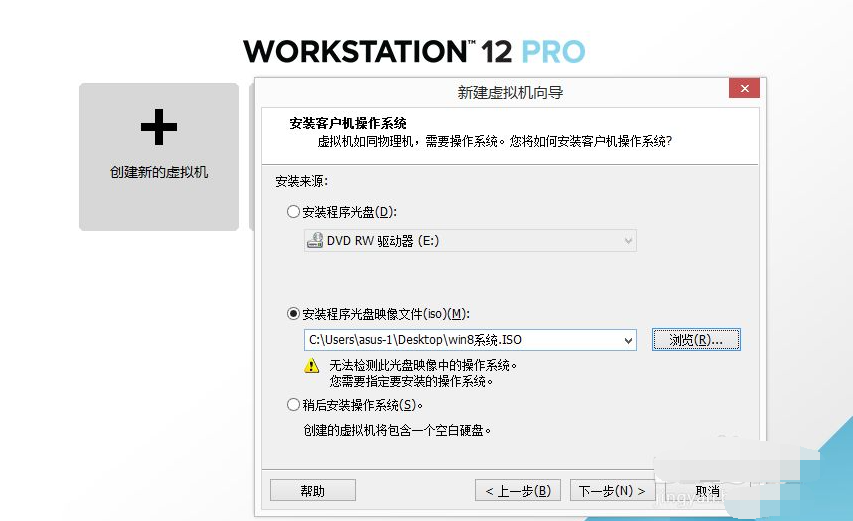This screenshot has width=853, height=521.
Task: Click the plus icon to create virtual machine
Action: click(159, 127)
